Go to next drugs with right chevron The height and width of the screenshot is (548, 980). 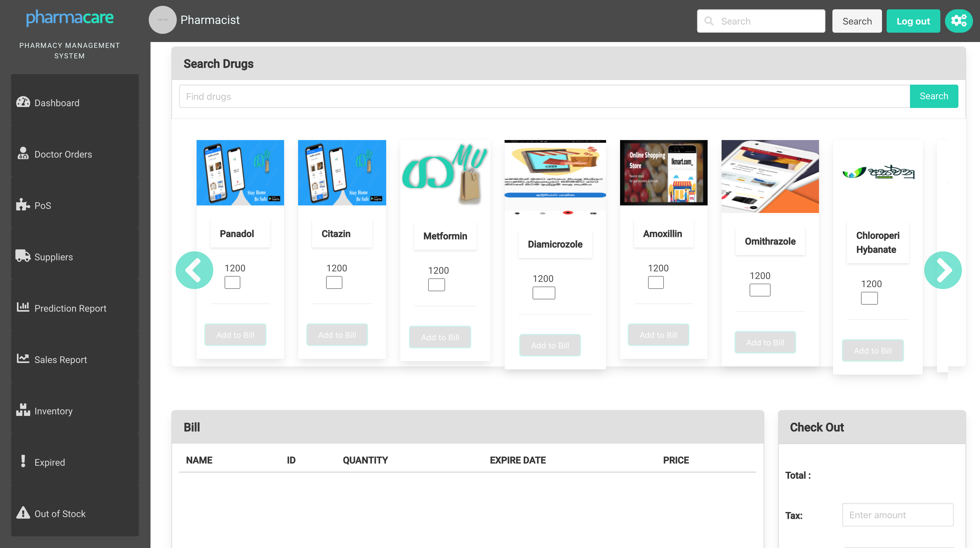point(943,270)
